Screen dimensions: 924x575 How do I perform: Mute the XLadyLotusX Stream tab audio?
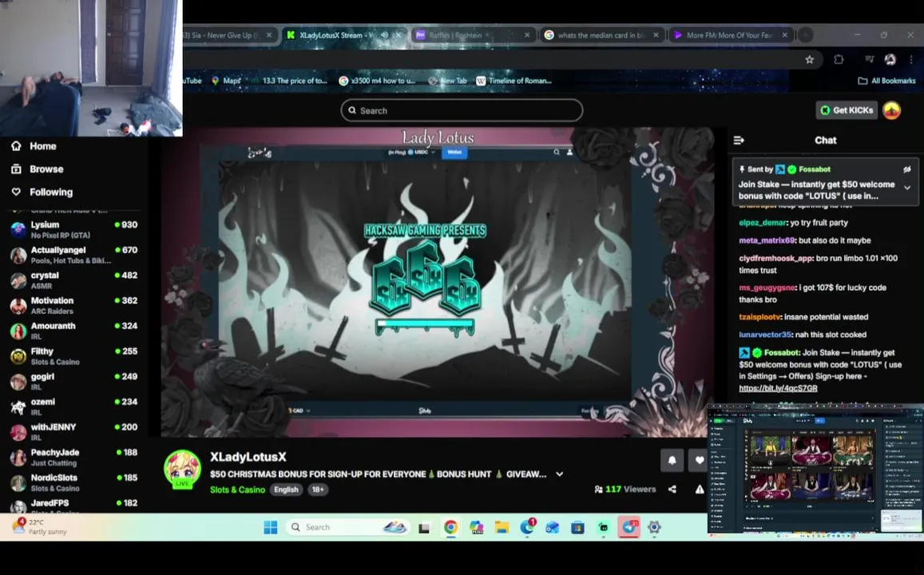pos(385,35)
